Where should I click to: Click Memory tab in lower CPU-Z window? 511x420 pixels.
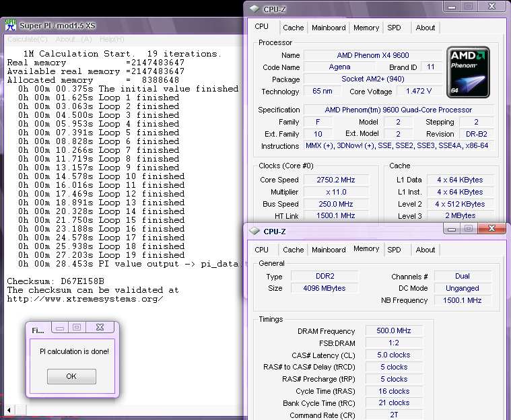tap(366, 249)
